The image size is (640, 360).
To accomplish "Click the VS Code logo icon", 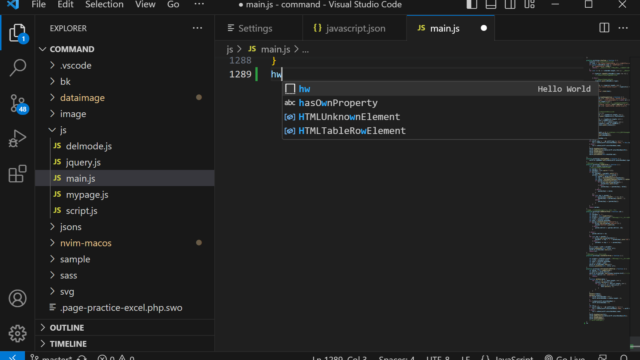I will pos(13,4).
